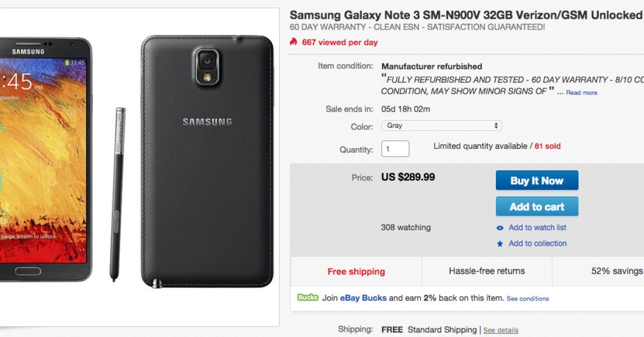Follow the eBay Bucks link

(x=363, y=298)
